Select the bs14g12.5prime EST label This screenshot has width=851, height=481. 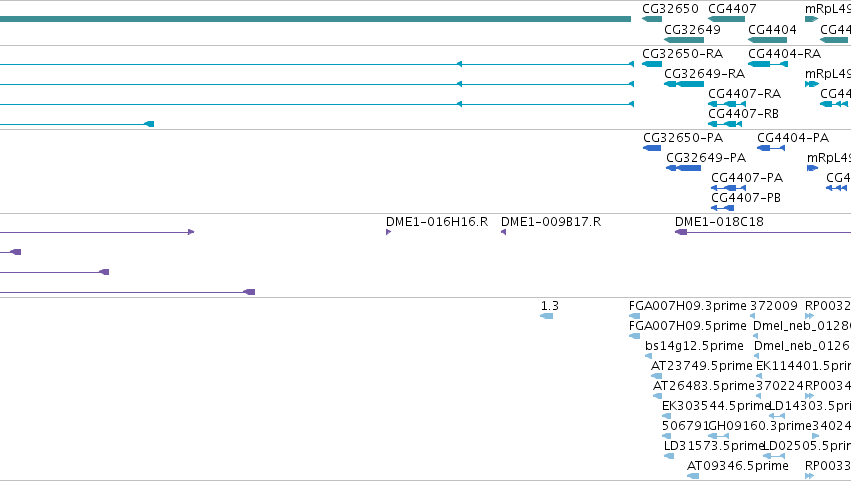click(x=694, y=346)
